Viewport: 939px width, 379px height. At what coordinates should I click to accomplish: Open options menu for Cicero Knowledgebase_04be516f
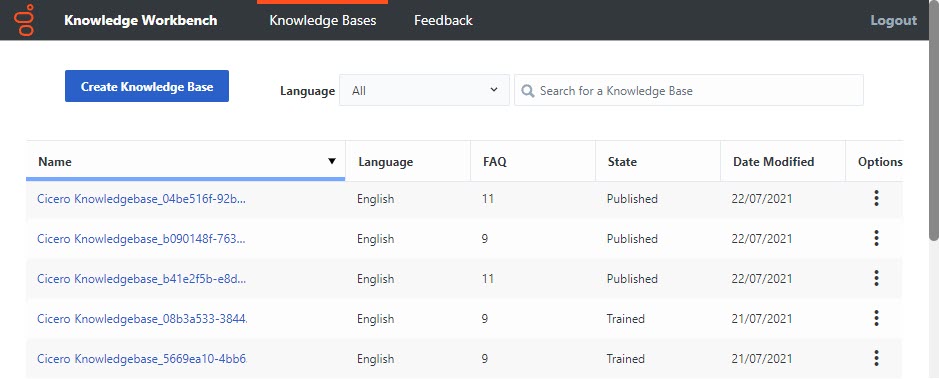click(876, 198)
